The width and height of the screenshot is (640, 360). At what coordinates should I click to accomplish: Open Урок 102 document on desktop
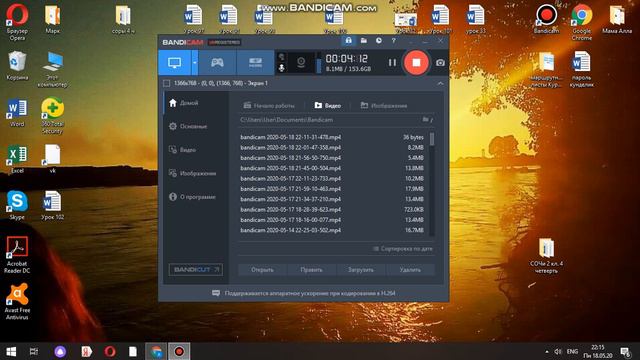[x=52, y=205]
